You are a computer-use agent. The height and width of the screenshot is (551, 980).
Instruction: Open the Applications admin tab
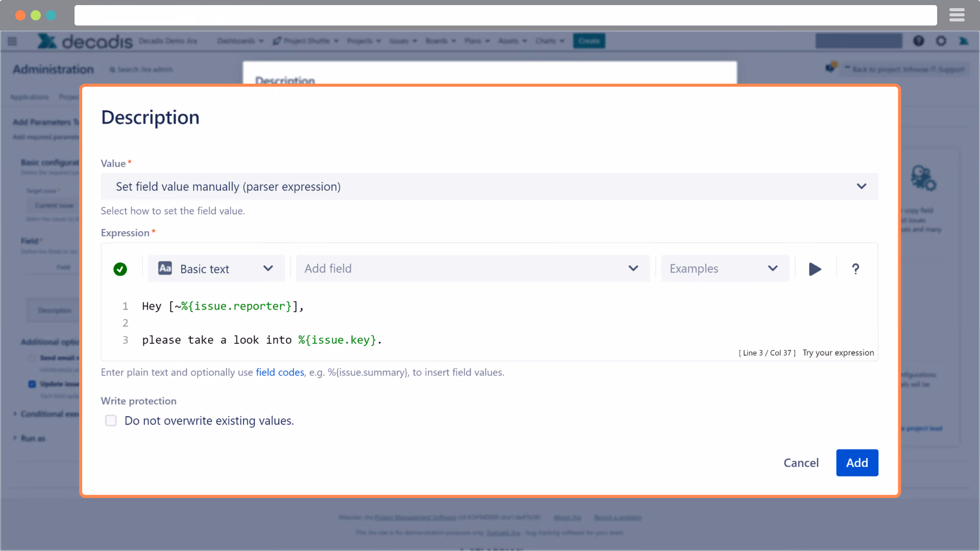pyautogui.click(x=30, y=97)
